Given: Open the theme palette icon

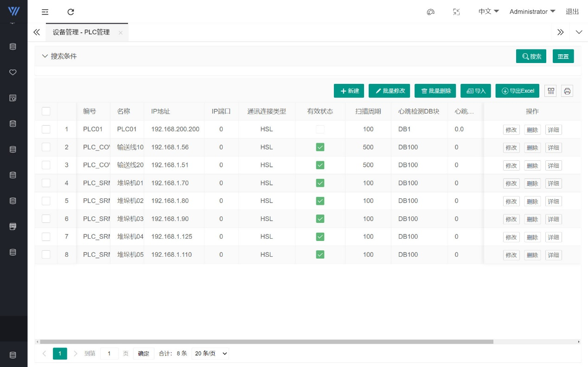Looking at the screenshot, I should [430, 12].
